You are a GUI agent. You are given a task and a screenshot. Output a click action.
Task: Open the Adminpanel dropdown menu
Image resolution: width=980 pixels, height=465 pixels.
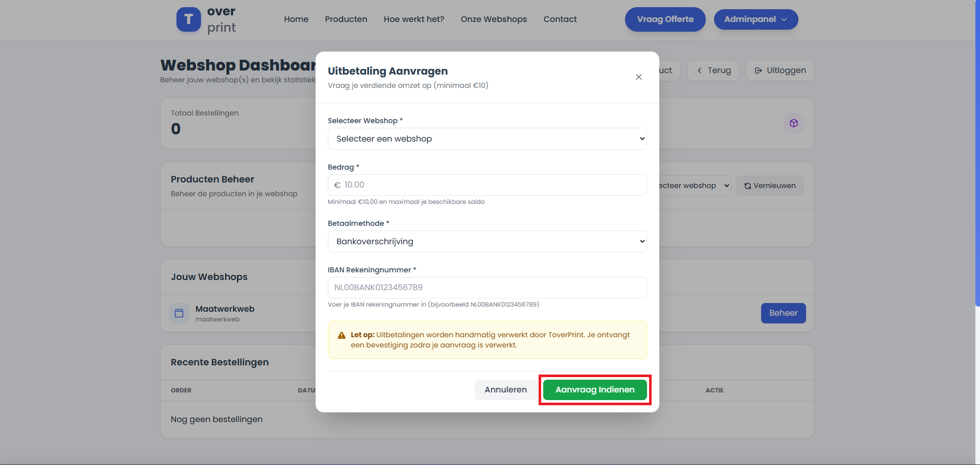coord(755,19)
